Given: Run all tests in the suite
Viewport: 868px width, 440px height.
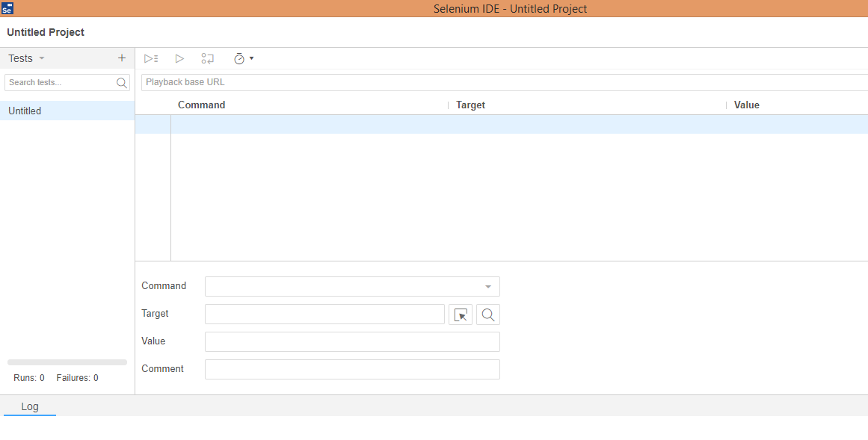Looking at the screenshot, I should pyautogui.click(x=151, y=58).
